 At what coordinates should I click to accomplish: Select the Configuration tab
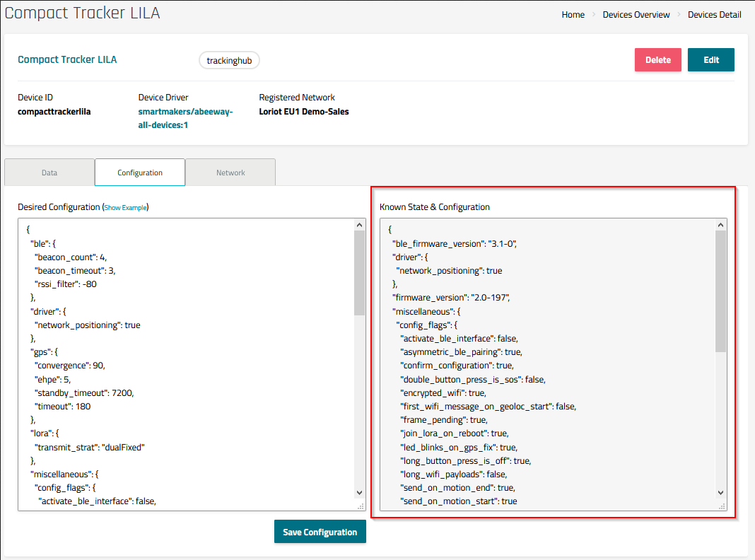click(140, 173)
